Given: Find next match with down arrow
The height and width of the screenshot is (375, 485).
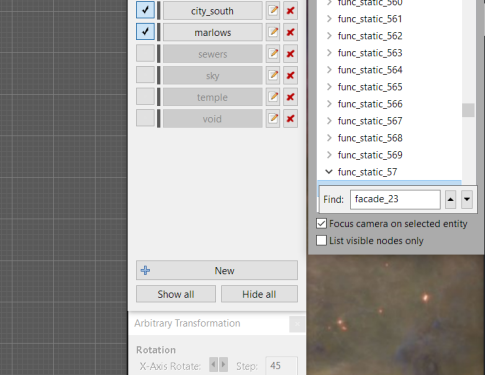Looking at the screenshot, I should click(467, 199).
